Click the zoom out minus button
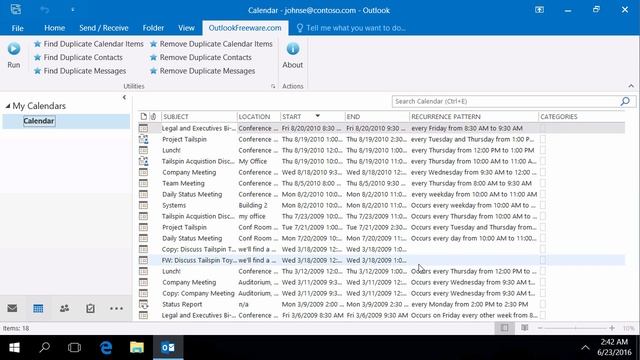The width and height of the screenshot is (640, 360). pyautogui.click(x=540, y=328)
